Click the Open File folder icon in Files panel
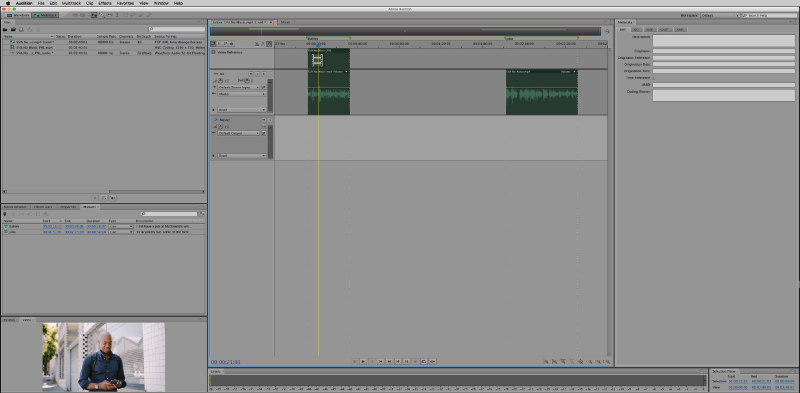 click(5, 30)
